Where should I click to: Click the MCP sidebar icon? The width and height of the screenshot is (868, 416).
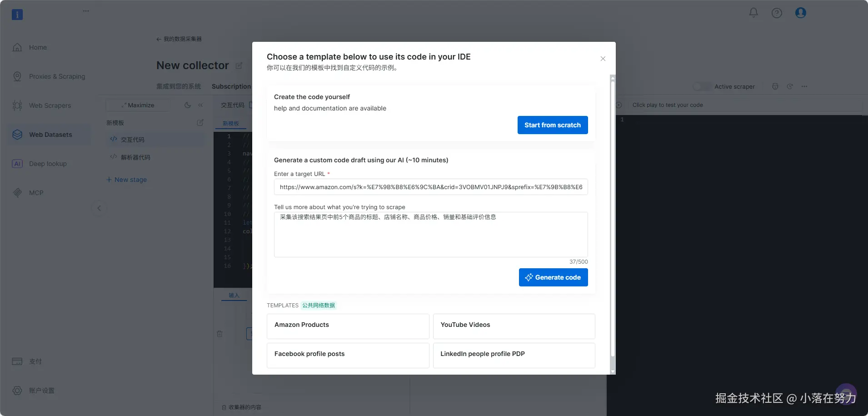pyautogui.click(x=17, y=193)
